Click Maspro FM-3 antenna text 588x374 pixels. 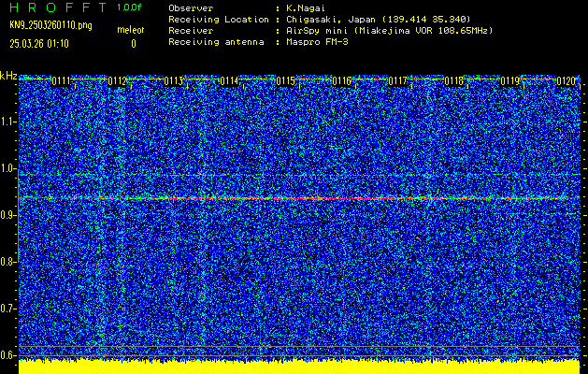317,42
